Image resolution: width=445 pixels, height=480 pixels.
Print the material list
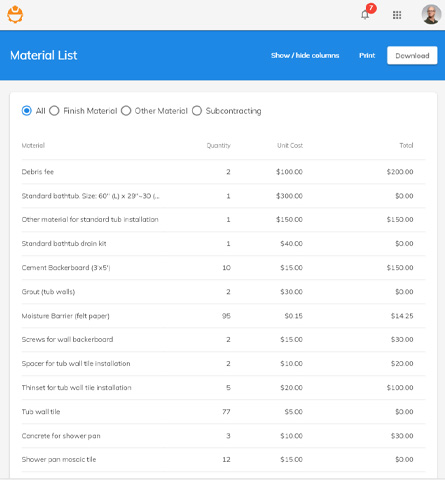tap(367, 55)
